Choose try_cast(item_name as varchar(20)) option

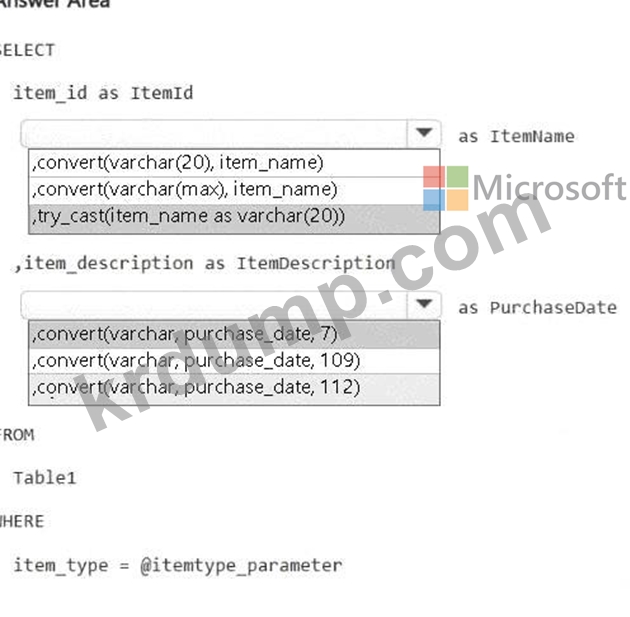tap(234, 218)
